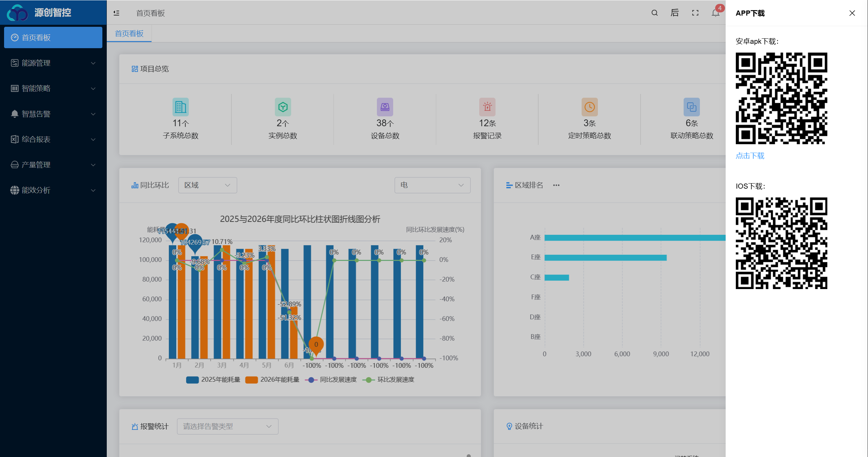Select 首页看板 in the sidebar

coord(53,38)
